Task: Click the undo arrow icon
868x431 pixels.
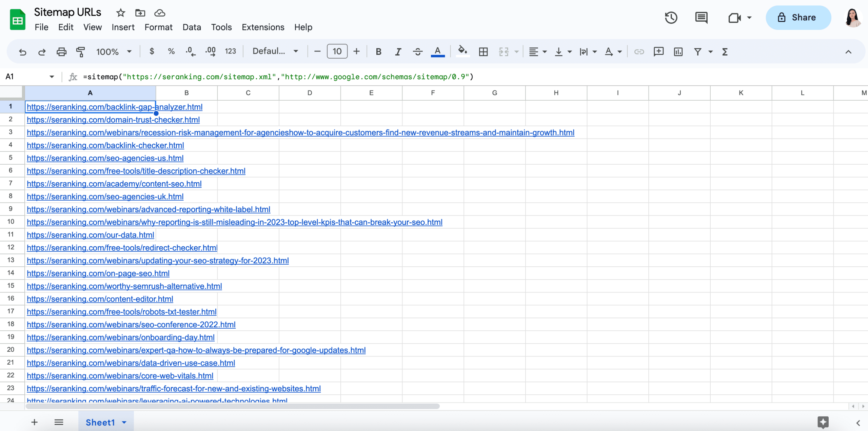Action: point(22,52)
